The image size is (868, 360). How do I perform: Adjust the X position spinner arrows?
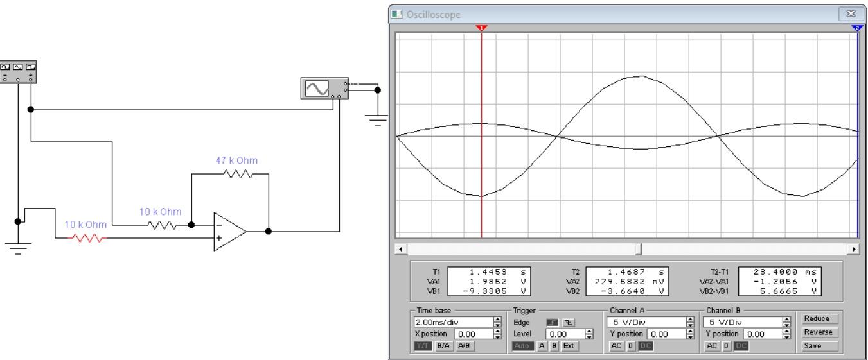(498, 334)
